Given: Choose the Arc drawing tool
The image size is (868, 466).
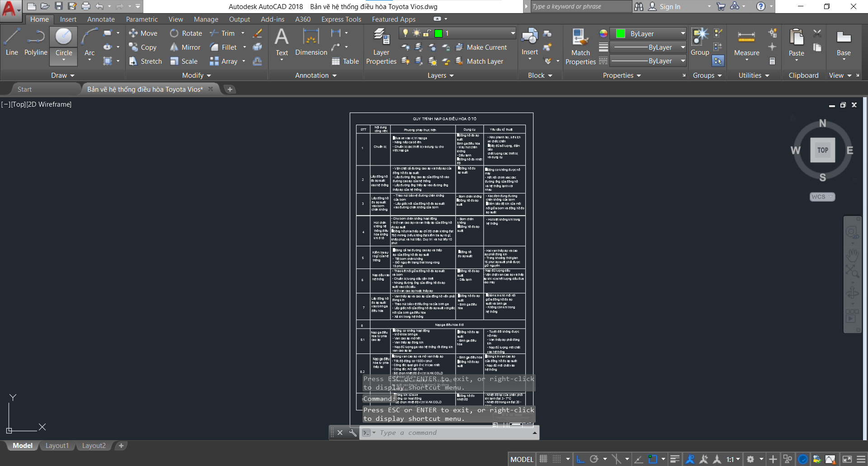Looking at the screenshot, I should point(90,44).
